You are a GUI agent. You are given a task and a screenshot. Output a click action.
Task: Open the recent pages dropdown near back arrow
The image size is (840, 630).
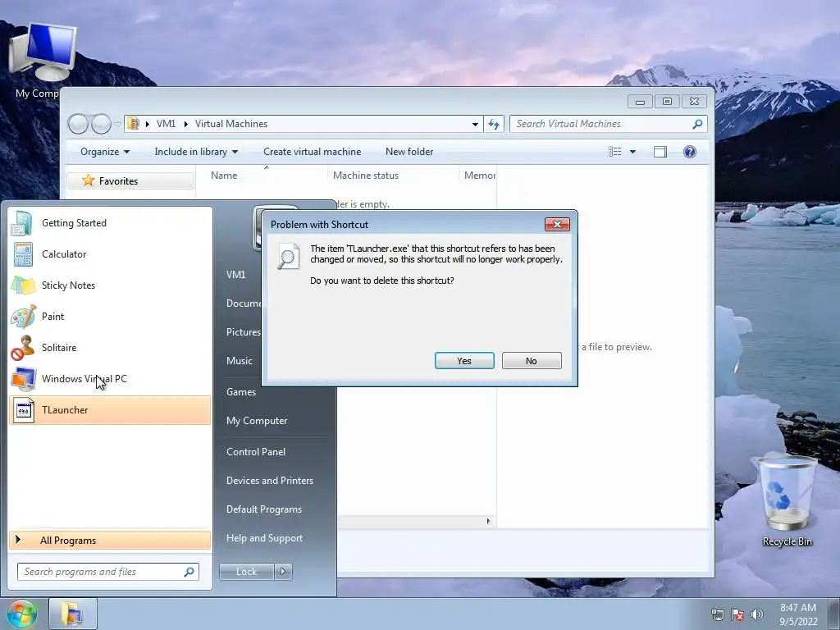click(x=118, y=125)
